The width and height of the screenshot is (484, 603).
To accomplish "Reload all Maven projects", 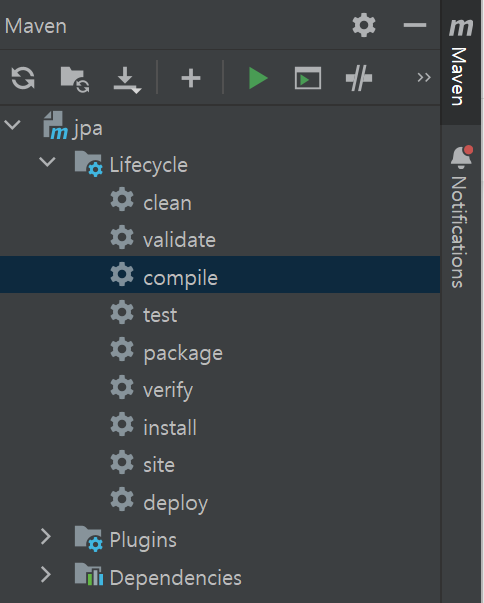I will 23,78.
